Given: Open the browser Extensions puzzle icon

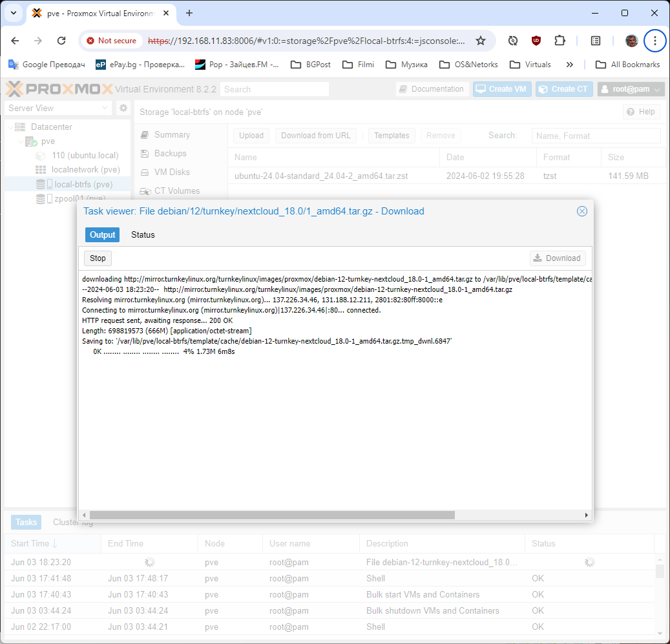Looking at the screenshot, I should point(560,41).
